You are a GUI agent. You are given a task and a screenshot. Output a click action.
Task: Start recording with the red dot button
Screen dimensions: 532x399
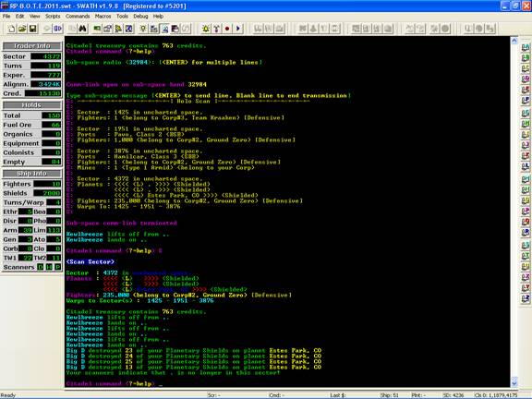click(227, 29)
